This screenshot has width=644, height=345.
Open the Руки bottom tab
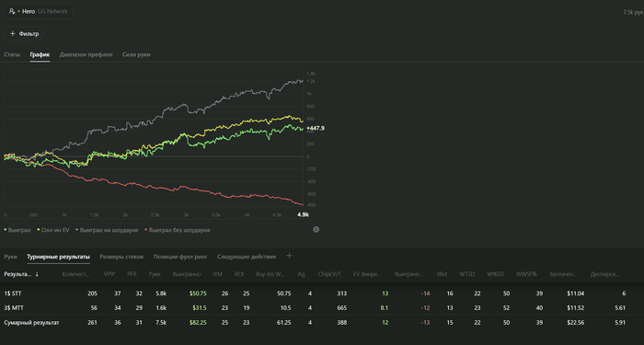(10, 257)
